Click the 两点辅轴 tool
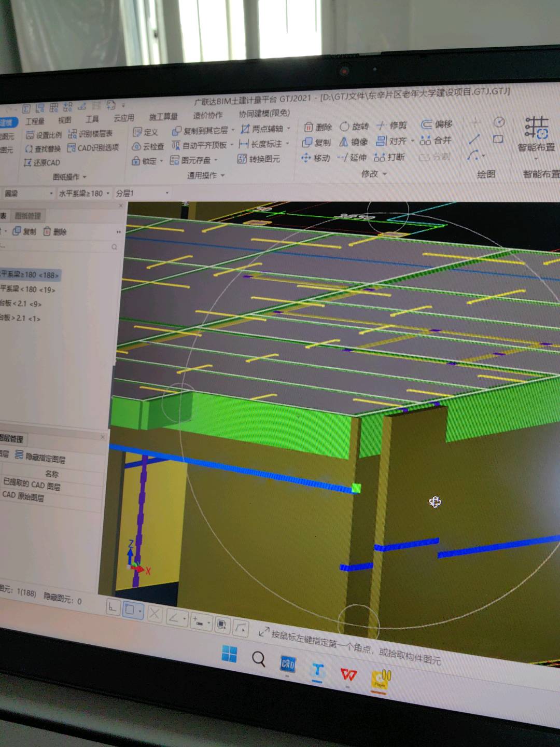The height and width of the screenshot is (747, 560). (262, 129)
